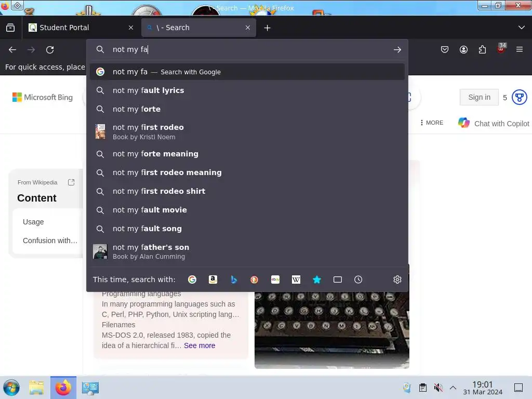Viewport: 532px width, 399px height.
Task: Open the Windows Start button
Action: pyautogui.click(x=11, y=388)
